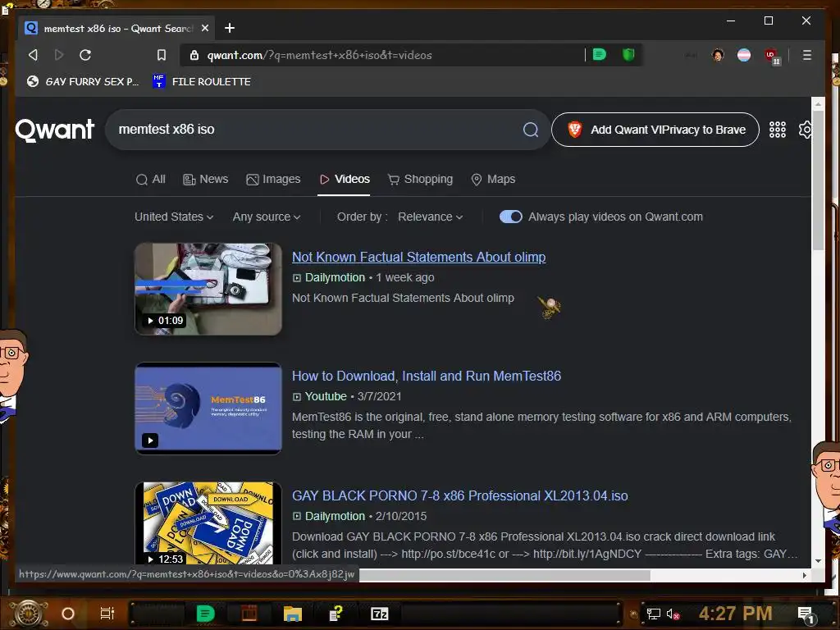Viewport: 840px width, 630px height.
Task: Expand the United States region dropdown
Action: 174,217
